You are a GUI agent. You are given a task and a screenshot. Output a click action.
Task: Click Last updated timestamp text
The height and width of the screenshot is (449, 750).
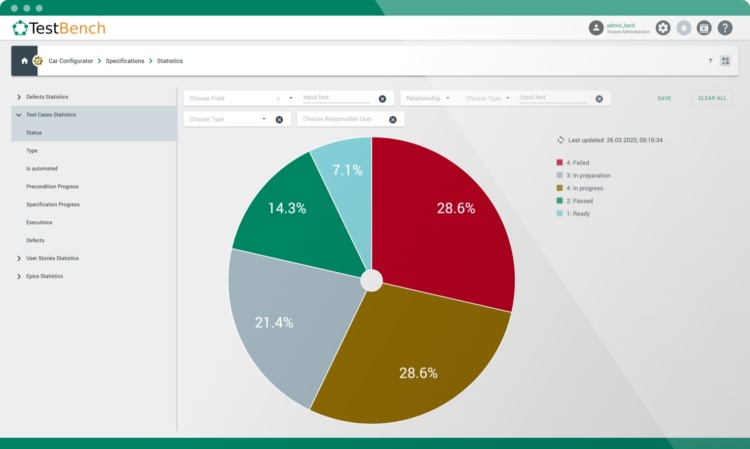coord(615,140)
